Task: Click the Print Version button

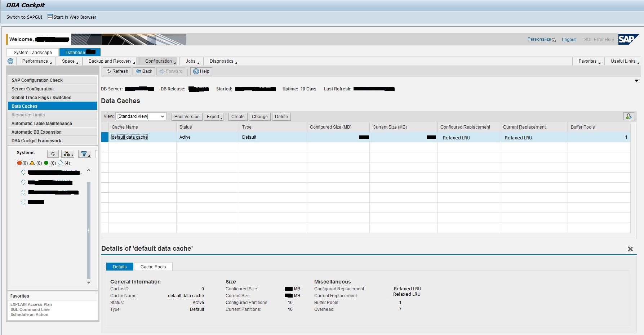Action: tap(187, 117)
